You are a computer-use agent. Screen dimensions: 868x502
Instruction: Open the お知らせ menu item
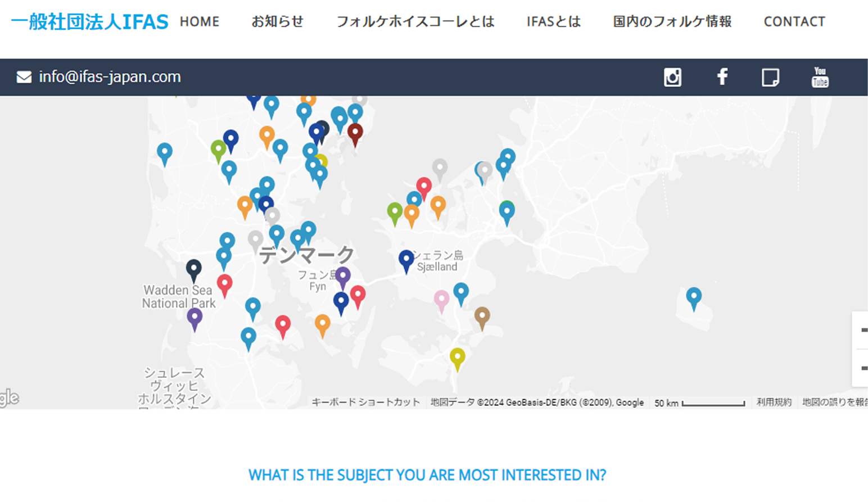point(277,22)
